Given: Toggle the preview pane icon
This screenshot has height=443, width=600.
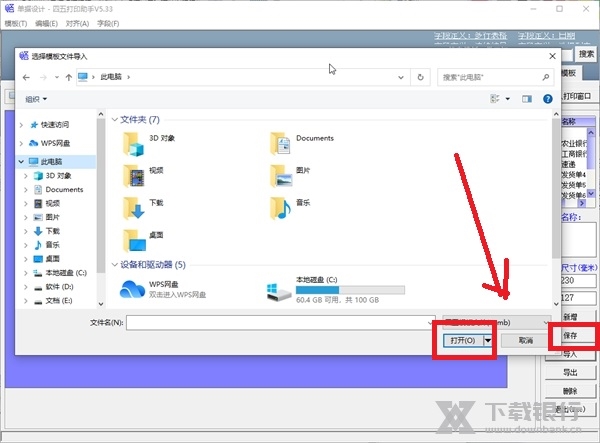Looking at the screenshot, I should (x=527, y=99).
